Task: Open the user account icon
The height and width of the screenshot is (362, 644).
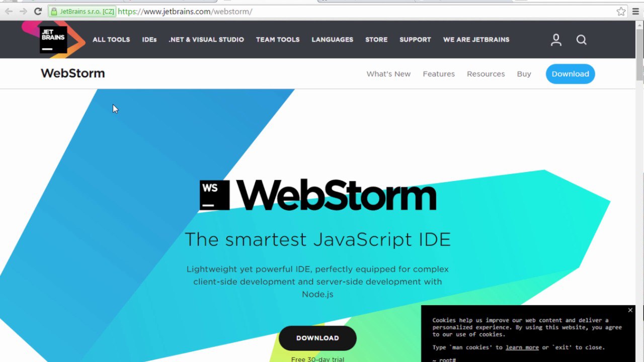Action: tap(556, 40)
